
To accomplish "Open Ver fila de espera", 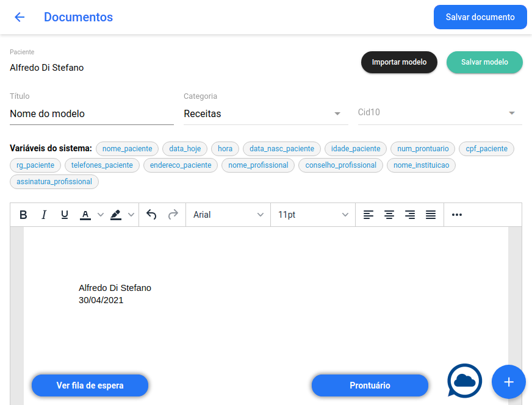I will [90, 385].
